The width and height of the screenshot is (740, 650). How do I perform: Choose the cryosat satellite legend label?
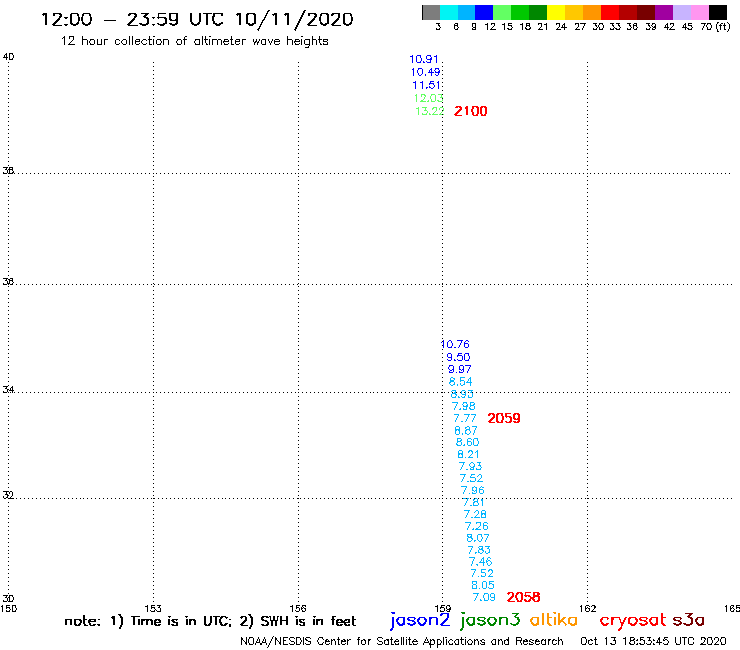coord(633,621)
